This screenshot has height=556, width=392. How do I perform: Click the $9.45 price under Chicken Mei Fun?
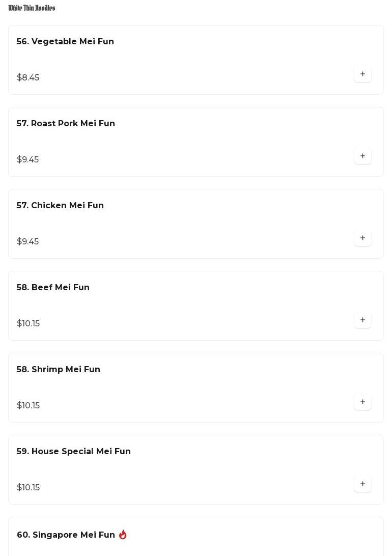pyautogui.click(x=27, y=241)
